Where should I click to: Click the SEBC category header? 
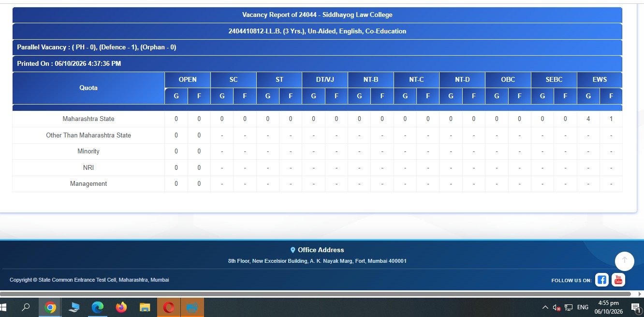pyautogui.click(x=554, y=80)
